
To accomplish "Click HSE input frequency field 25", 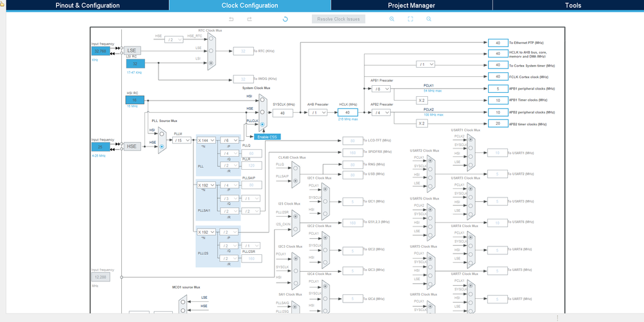I will (x=101, y=147).
